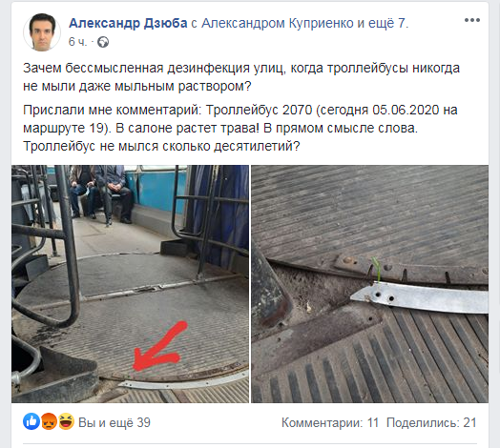Image resolution: width=500 pixels, height=448 pixels.
Task: Click the angry reaction icon
Action: pos(49,421)
